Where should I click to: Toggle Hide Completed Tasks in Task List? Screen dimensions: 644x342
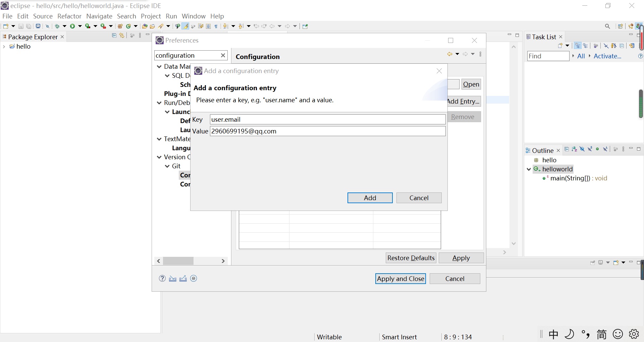(606, 46)
